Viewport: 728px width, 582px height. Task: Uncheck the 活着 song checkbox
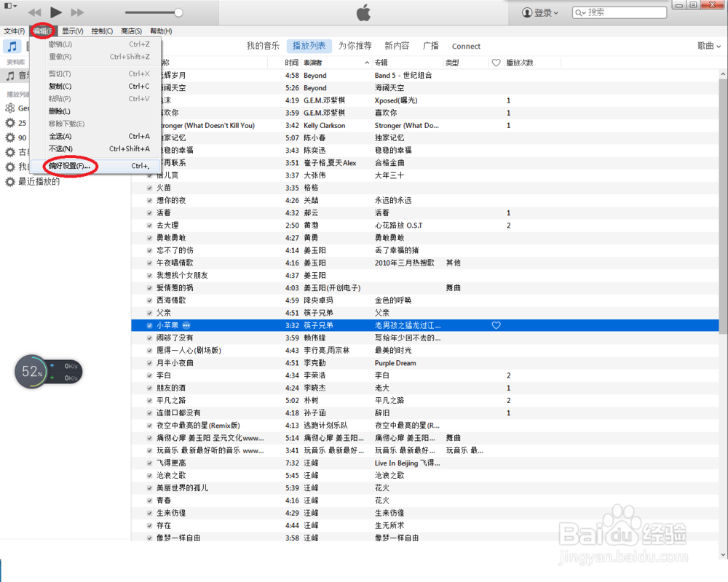149,213
